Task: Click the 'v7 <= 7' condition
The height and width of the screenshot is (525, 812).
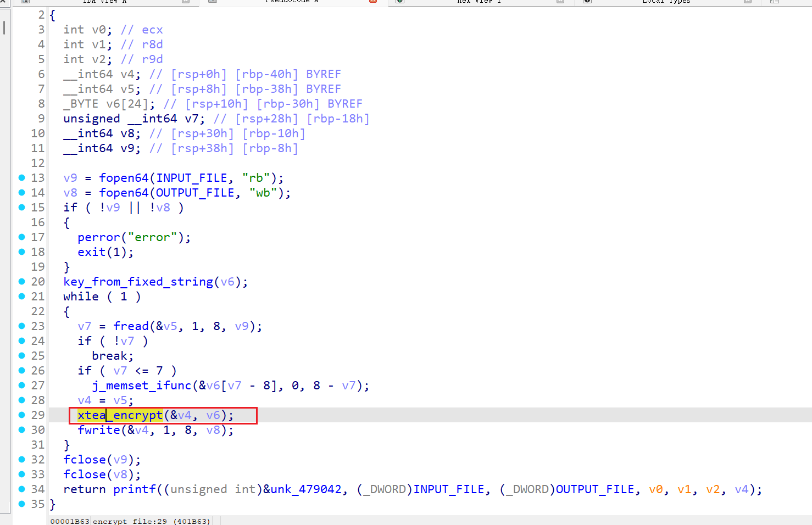Action: coord(138,371)
